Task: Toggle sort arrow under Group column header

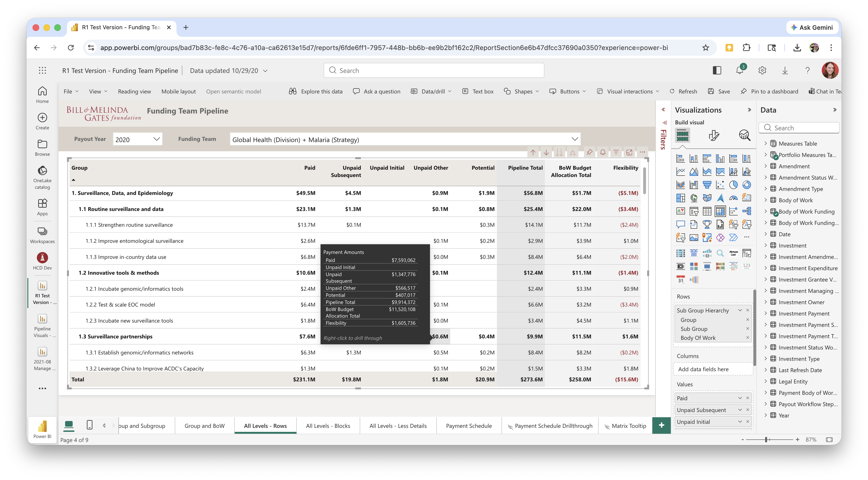Action: pyautogui.click(x=73, y=180)
